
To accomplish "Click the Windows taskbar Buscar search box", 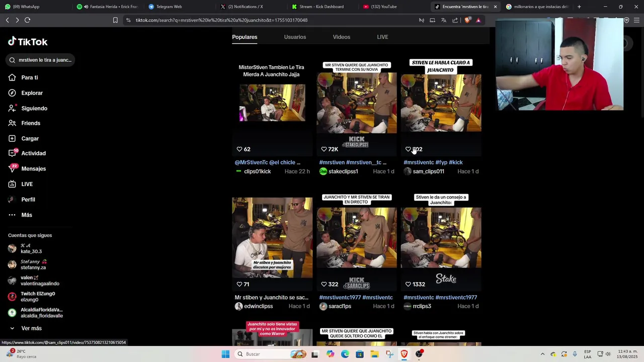I will click(270, 354).
